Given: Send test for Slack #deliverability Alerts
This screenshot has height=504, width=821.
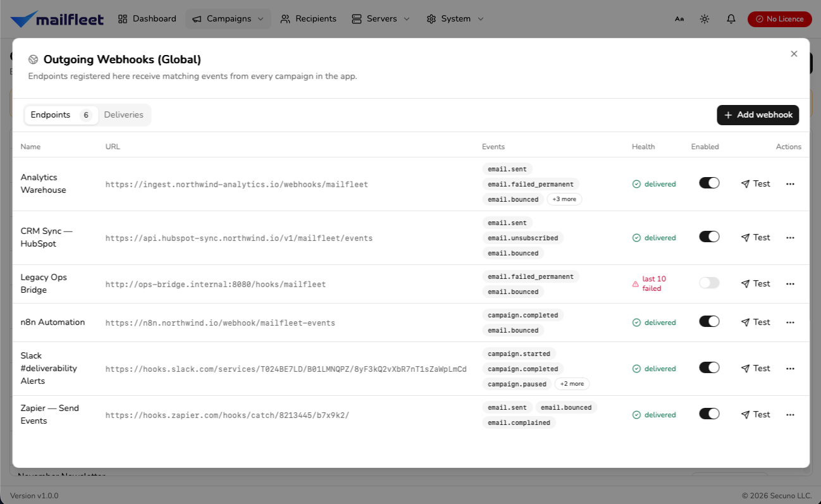Looking at the screenshot, I should pos(755,369).
